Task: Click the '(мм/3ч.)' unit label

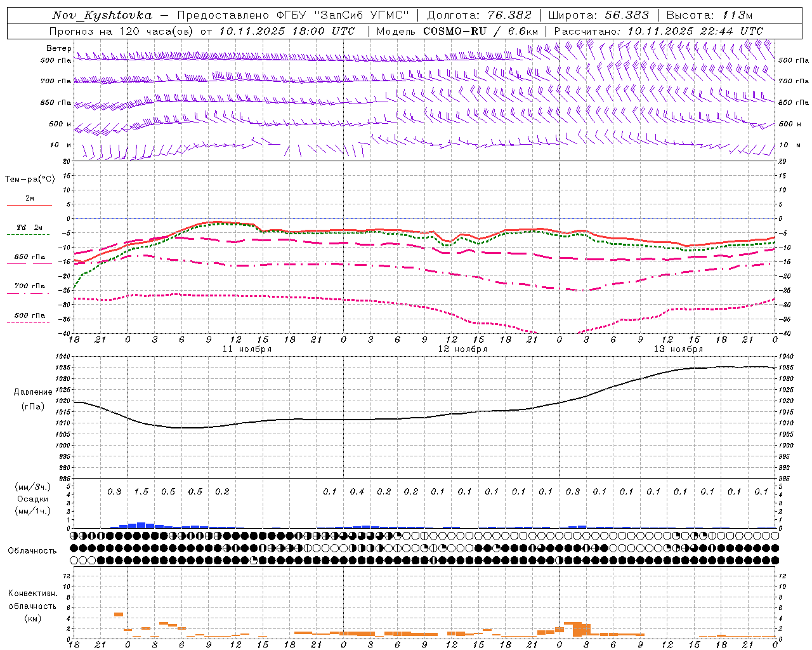Action: pos(32,487)
